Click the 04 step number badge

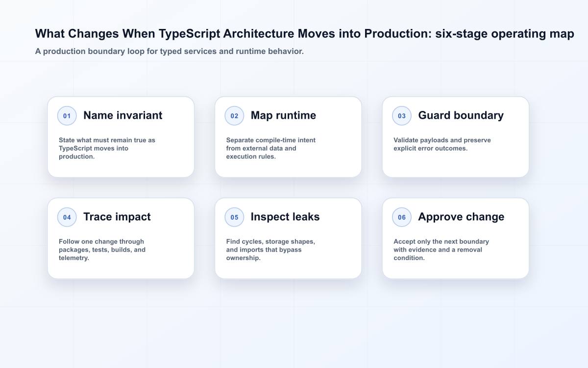[x=67, y=217]
